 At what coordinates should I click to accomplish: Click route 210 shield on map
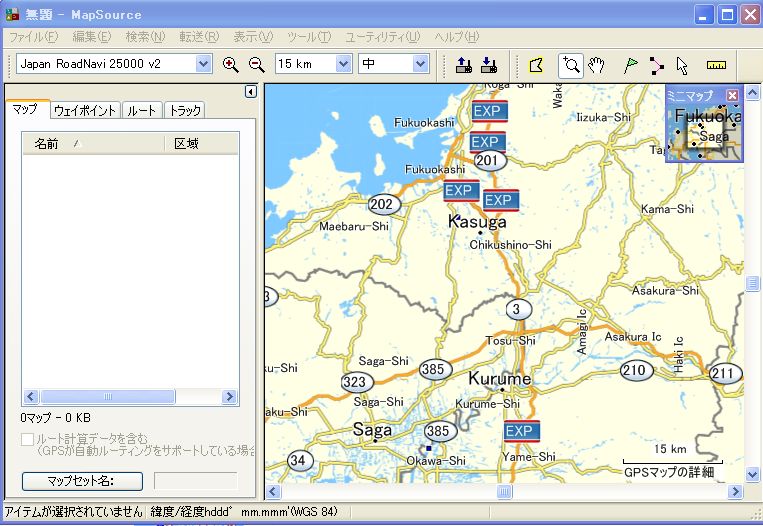[x=634, y=371]
